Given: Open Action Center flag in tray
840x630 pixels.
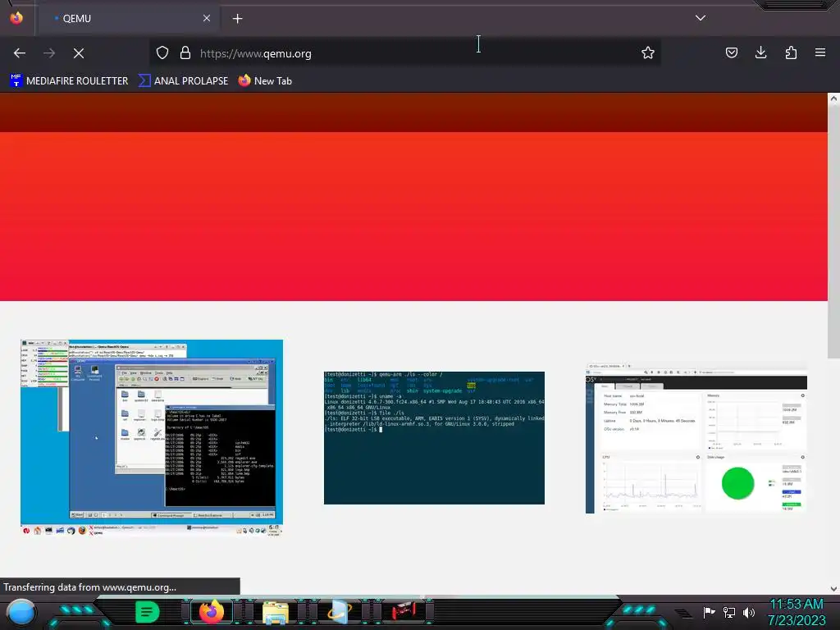Looking at the screenshot, I should coord(710,612).
